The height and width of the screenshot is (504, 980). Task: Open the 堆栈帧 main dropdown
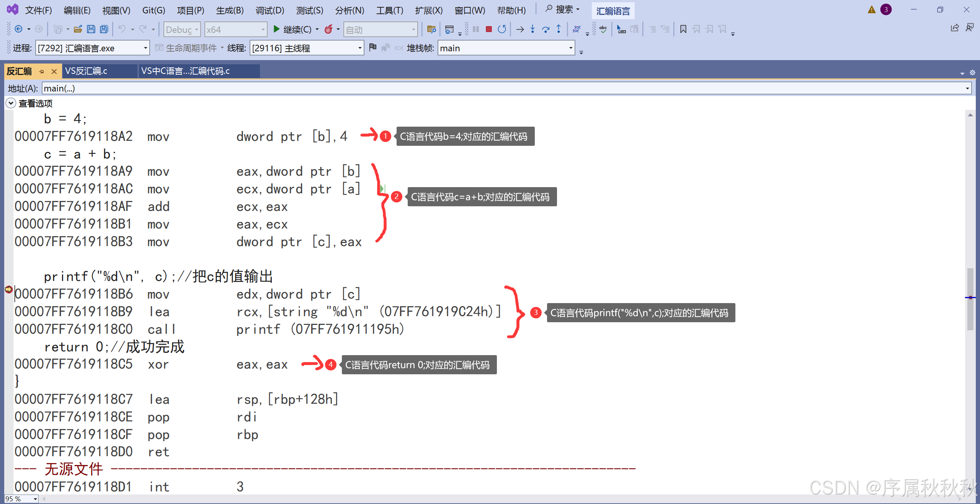pos(506,48)
